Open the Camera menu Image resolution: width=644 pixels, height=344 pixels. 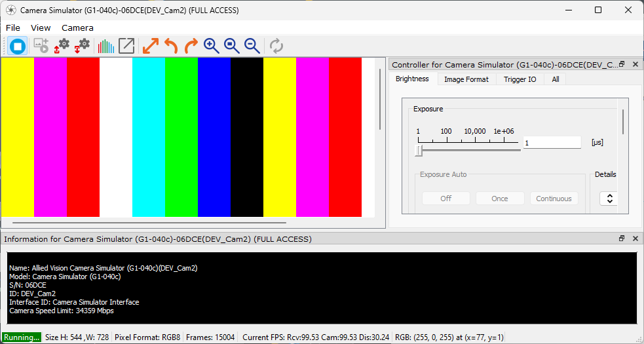click(77, 28)
